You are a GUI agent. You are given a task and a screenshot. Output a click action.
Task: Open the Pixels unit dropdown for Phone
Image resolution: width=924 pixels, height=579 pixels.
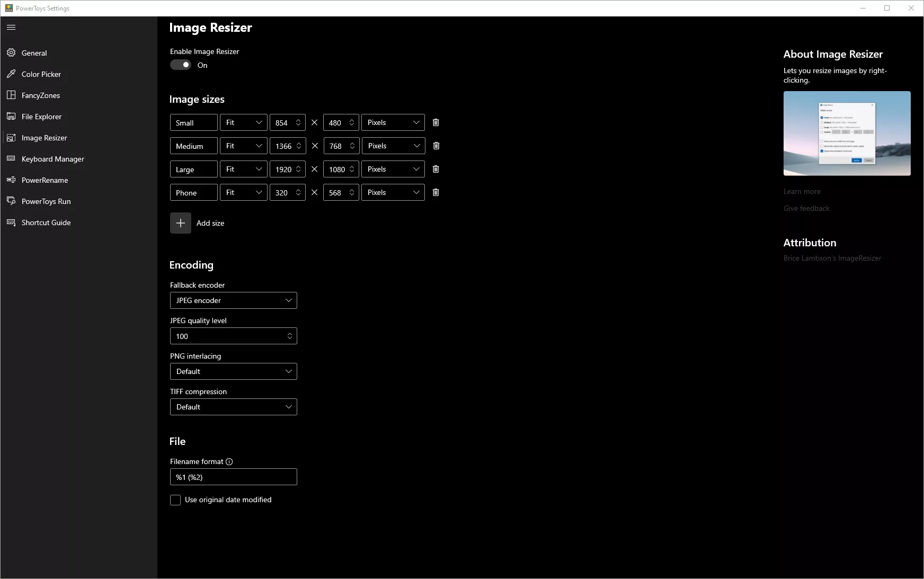coord(393,192)
